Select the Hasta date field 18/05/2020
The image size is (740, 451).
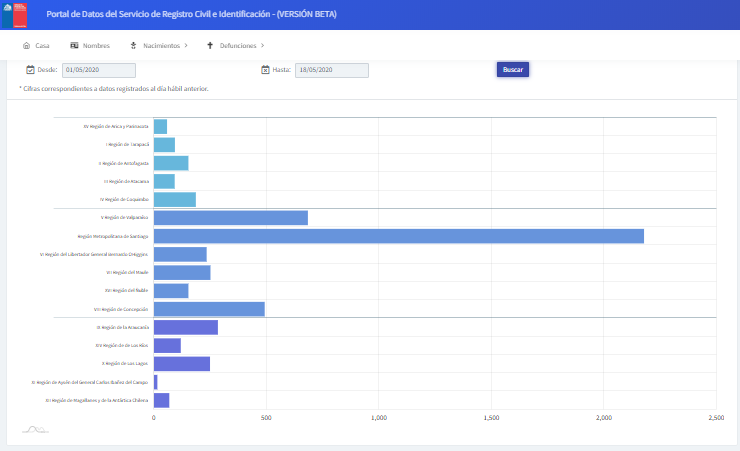pyautogui.click(x=331, y=70)
